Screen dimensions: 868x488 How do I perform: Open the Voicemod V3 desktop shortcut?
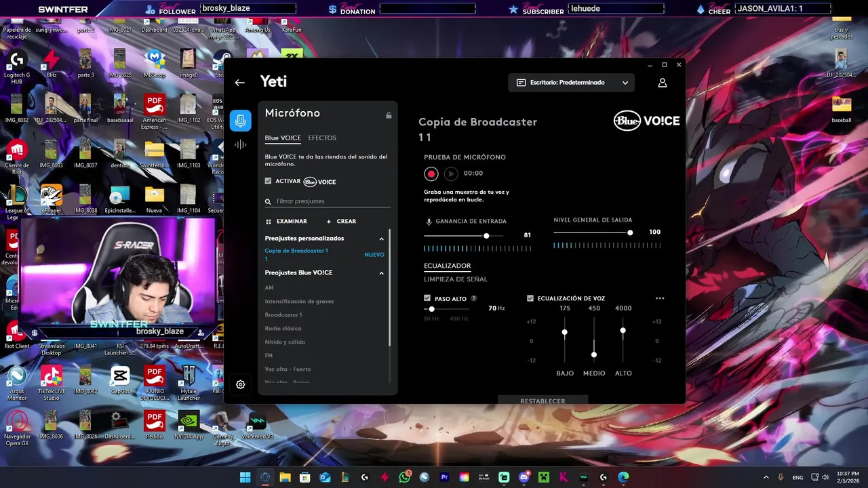tap(257, 425)
